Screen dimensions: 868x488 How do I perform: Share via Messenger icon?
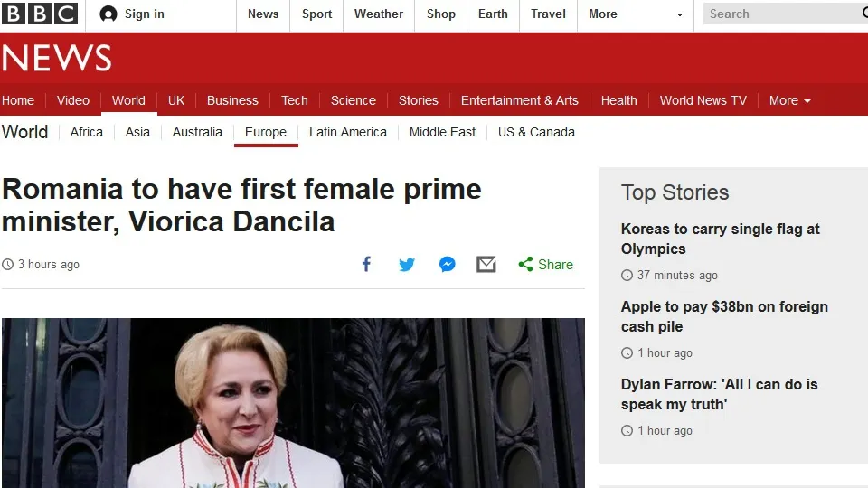(448, 264)
